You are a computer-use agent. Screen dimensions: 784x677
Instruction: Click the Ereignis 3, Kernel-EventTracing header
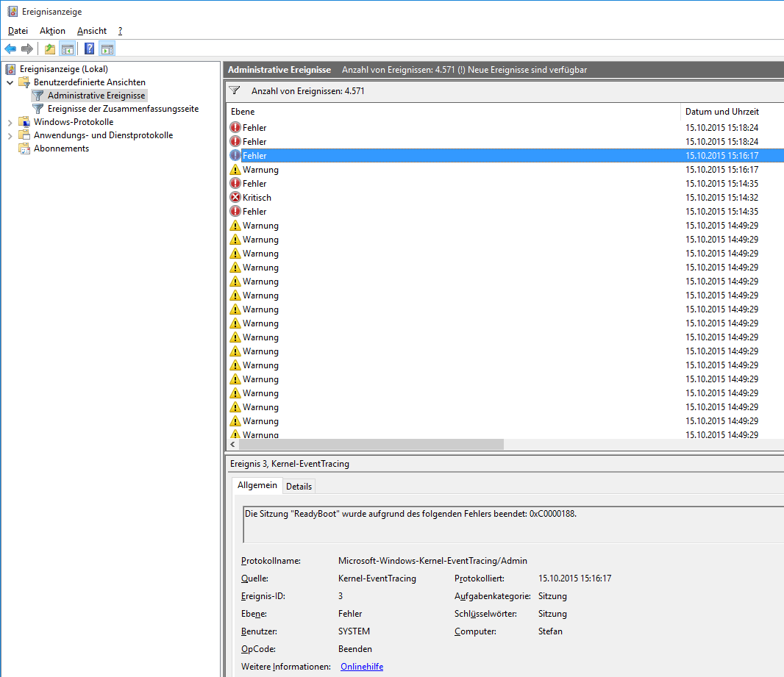290,464
